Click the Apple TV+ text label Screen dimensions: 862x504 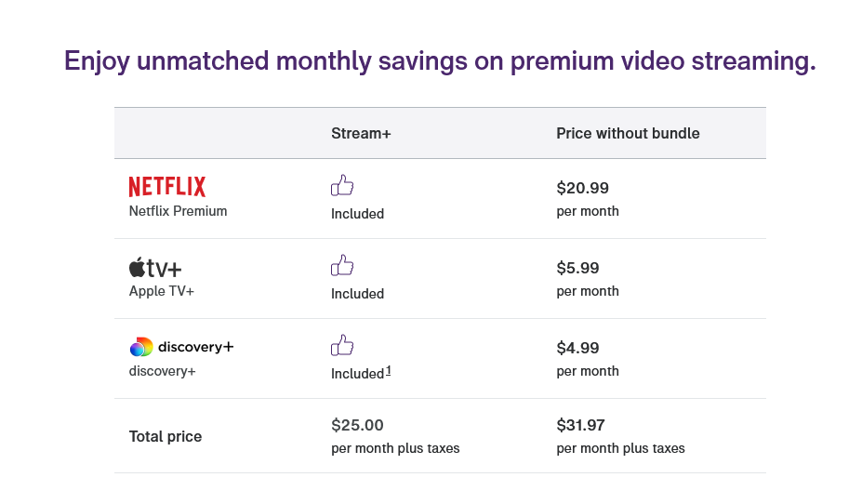click(x=161, y=291)
